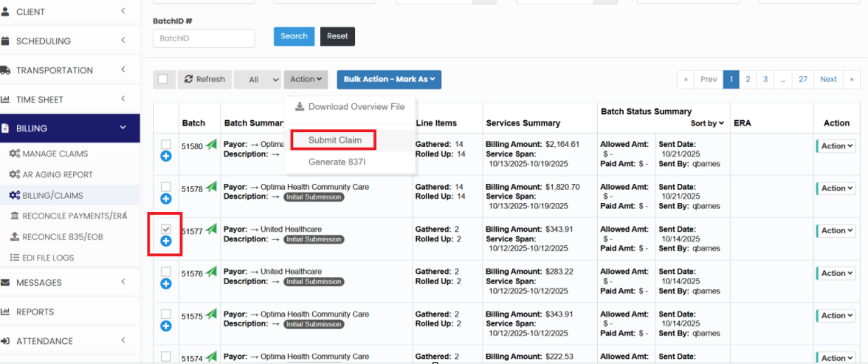Click the blue plus icon for batch 51576
Image resolution: width=868 pixels, height=364 pixels.
[166, 284]
